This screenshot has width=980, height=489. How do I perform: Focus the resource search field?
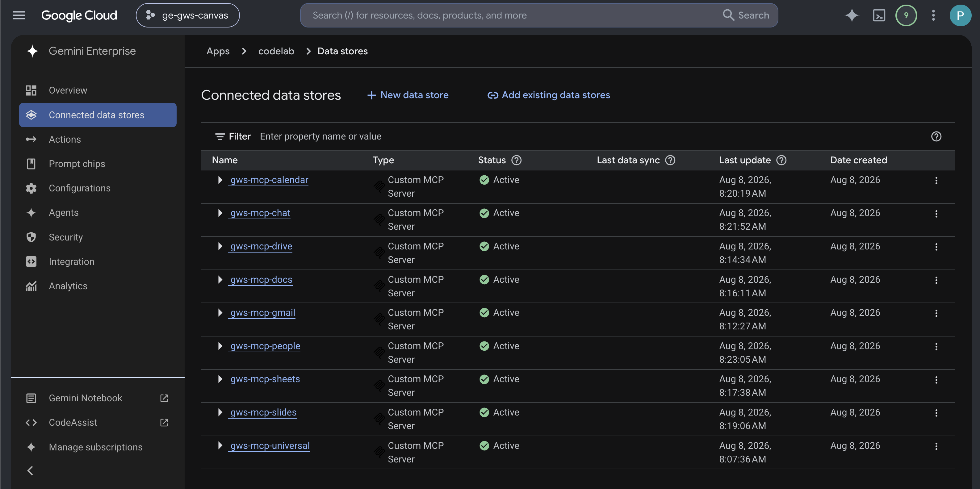coord(510,15)
